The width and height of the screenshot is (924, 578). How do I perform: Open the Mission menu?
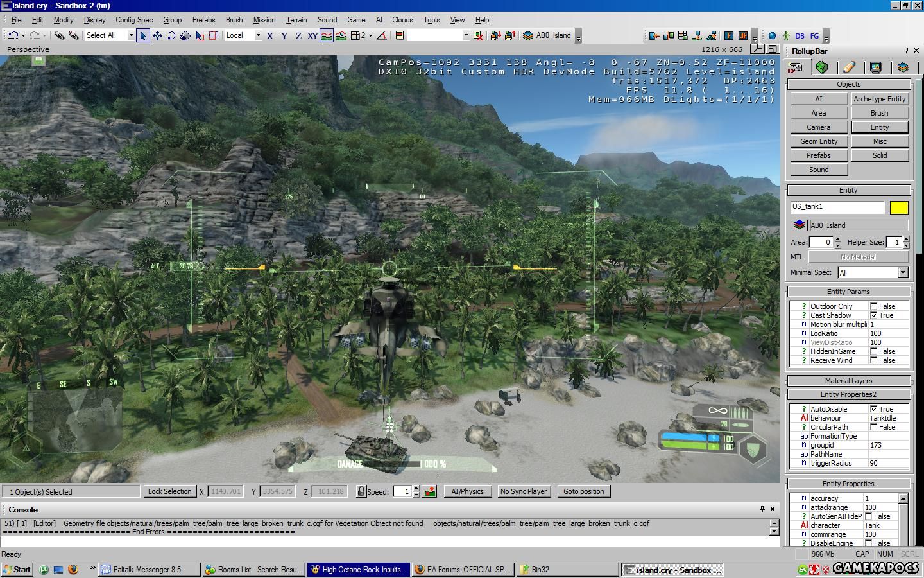pyautogui.click(x=264, y=20)
